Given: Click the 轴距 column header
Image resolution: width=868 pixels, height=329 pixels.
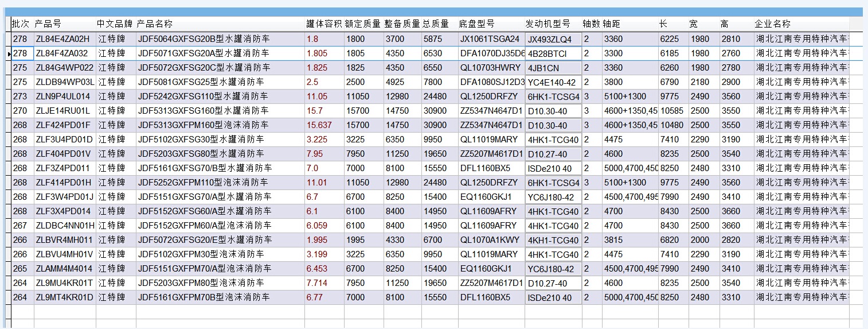Looking at the screenshot, I should click(611, 24).
